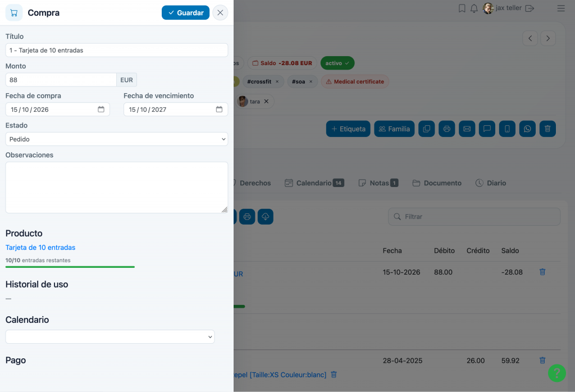Open the Fecha de vencimiento calendar picker
Image resolution: width=575 pixels, height=392 pixels.
pyautogui.click(x=219, y=110)
